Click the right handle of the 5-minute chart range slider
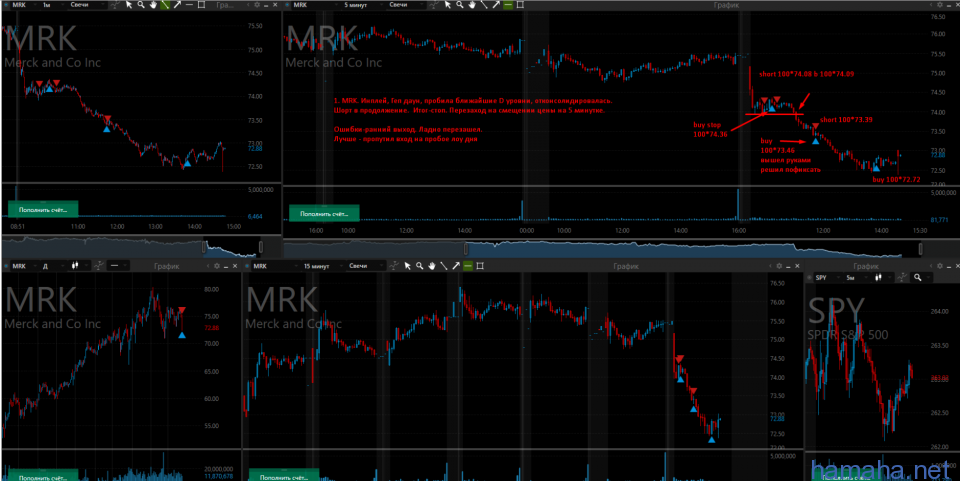The image size is (960, 481). pos(921,249)
